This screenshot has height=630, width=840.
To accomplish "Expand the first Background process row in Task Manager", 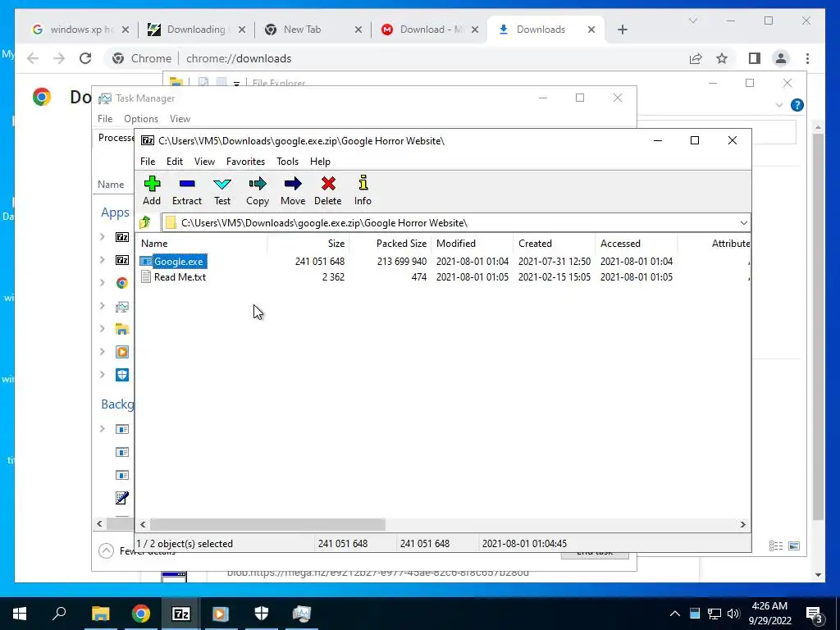I will (103, 428).
